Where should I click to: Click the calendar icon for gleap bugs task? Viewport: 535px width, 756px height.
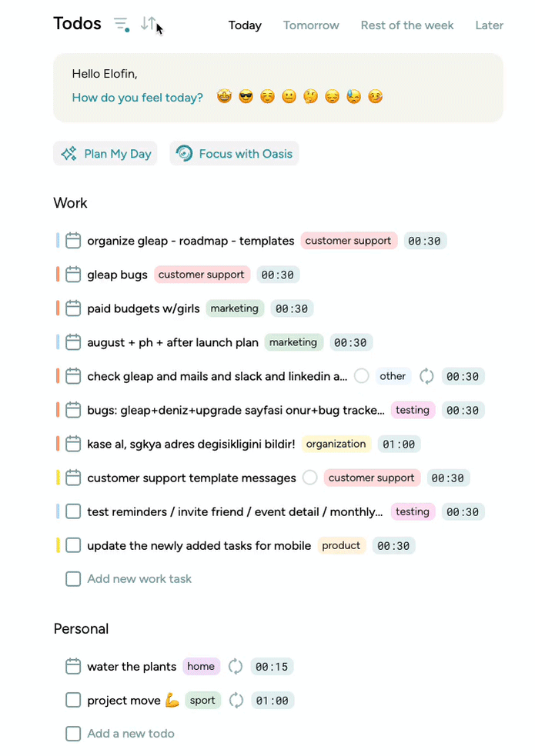pyautogui.click(x=73, y=275)
